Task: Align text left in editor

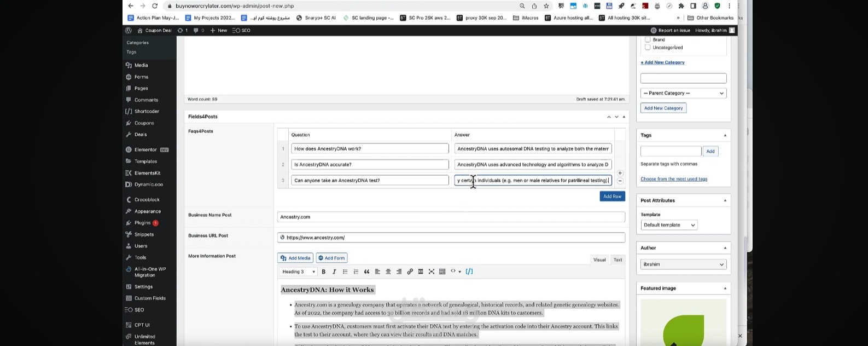Action: coord(377,272)
